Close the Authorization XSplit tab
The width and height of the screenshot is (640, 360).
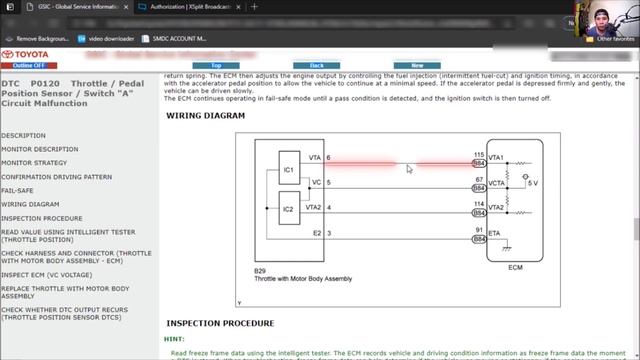238,7
